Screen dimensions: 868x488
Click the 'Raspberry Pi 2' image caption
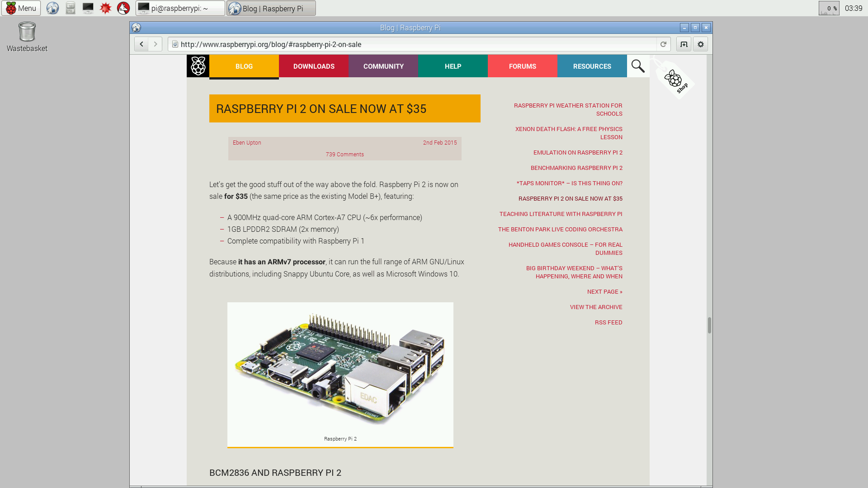click(340, 439)
